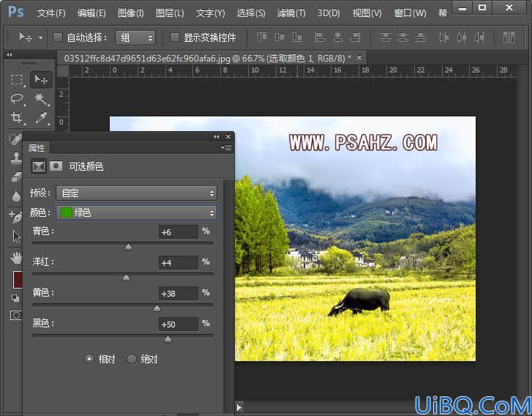Reset to default foreground/background colors icon
Image resolution: width=532 pixels, height=416 pixels.
(x=15, y=298)
